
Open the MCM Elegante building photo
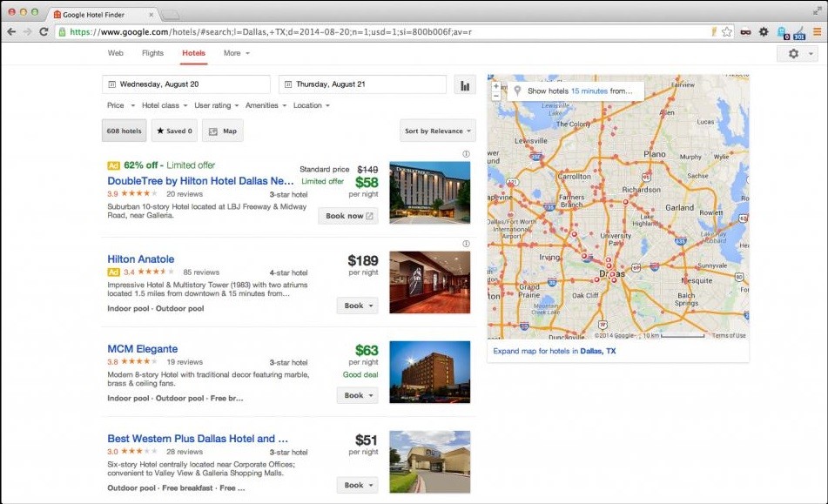pos(430,372)
